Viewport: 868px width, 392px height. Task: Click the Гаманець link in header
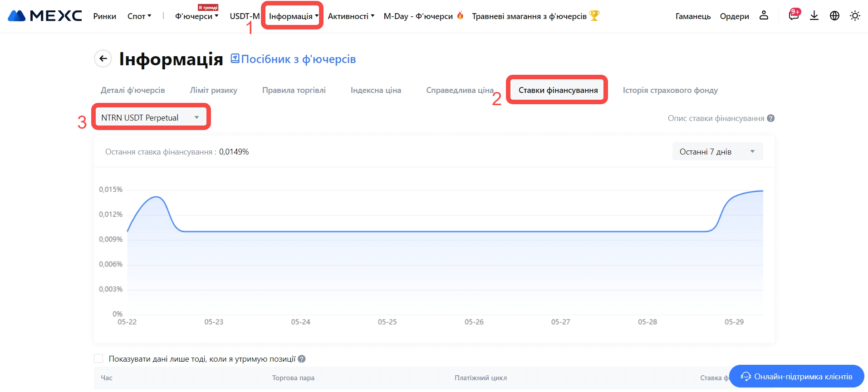[693, 16]
